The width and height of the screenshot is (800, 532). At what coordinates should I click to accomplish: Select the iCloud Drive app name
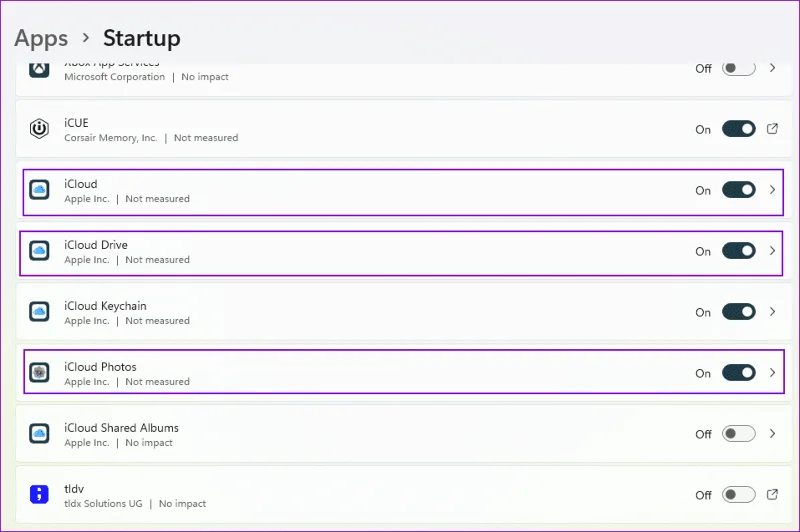(96, 245)
